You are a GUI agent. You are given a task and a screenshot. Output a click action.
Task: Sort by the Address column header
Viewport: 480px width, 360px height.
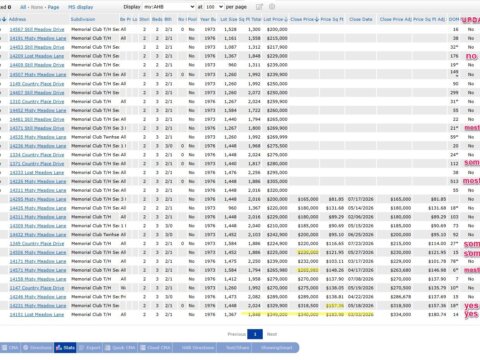tap(18, 19)
